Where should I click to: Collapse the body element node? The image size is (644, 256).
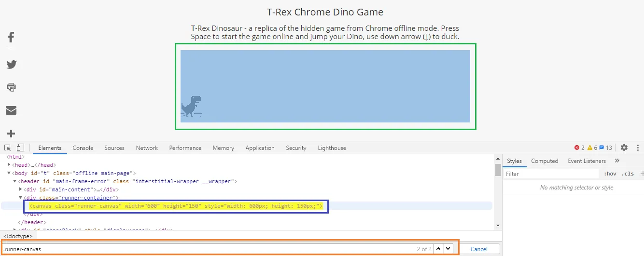pyautogui.click(x=9, y=173)
